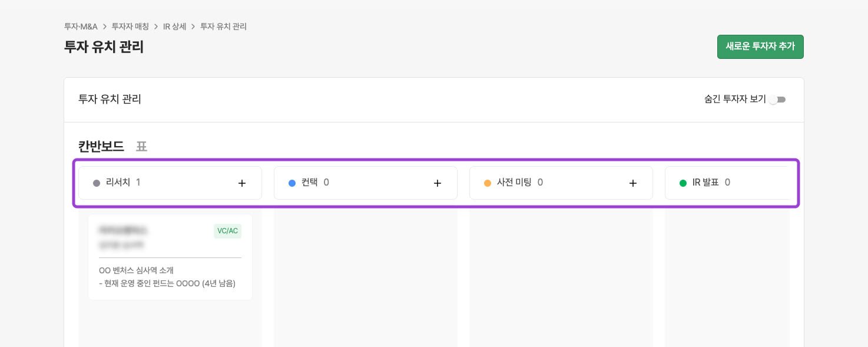Click the blue status dot beside 컨택
The image size is (868, 347).
pos(292,183)
